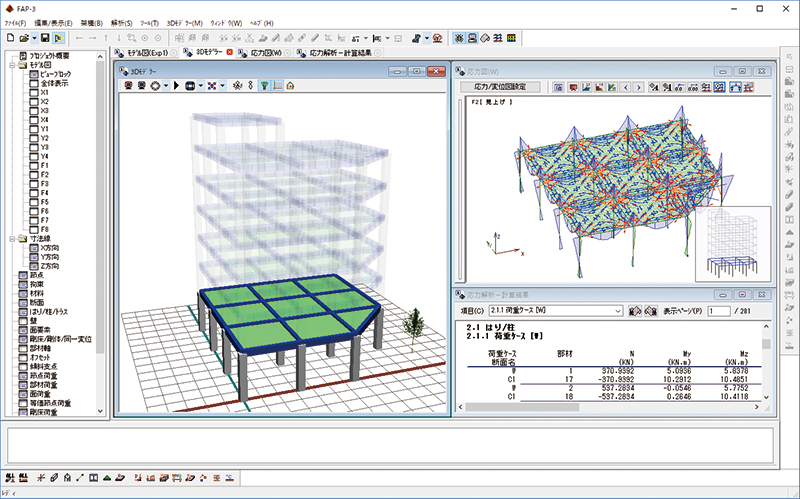Toggle the 全体表示 checkbox
The height and width of the screenshot is (499, 800).
pyautogui.click(x=33, y=83)
